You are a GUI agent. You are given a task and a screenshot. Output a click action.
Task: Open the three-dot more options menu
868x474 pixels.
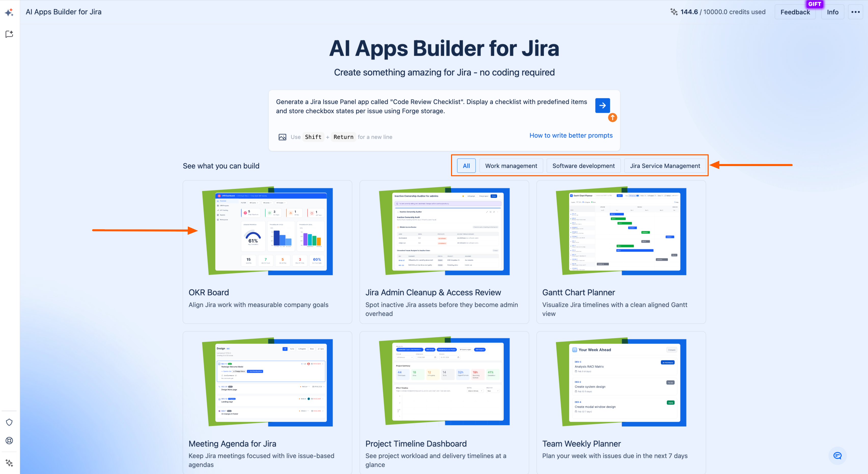click(855, 12)
